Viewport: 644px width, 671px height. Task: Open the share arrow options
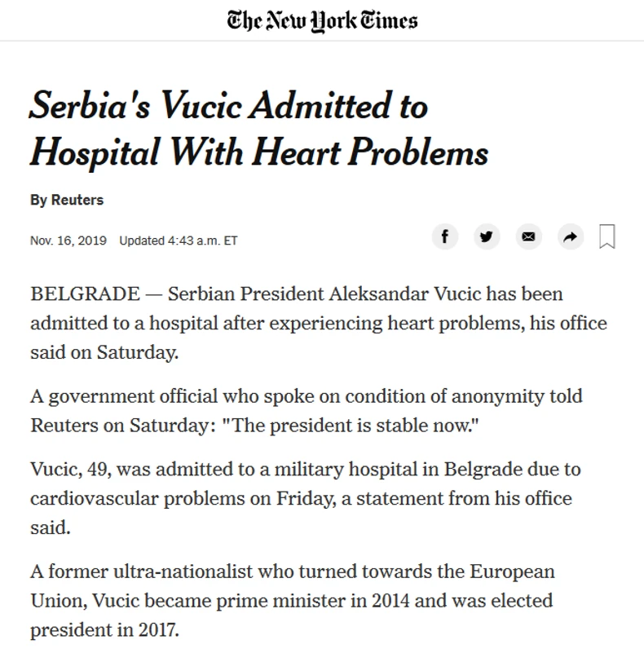click(570, 236)
